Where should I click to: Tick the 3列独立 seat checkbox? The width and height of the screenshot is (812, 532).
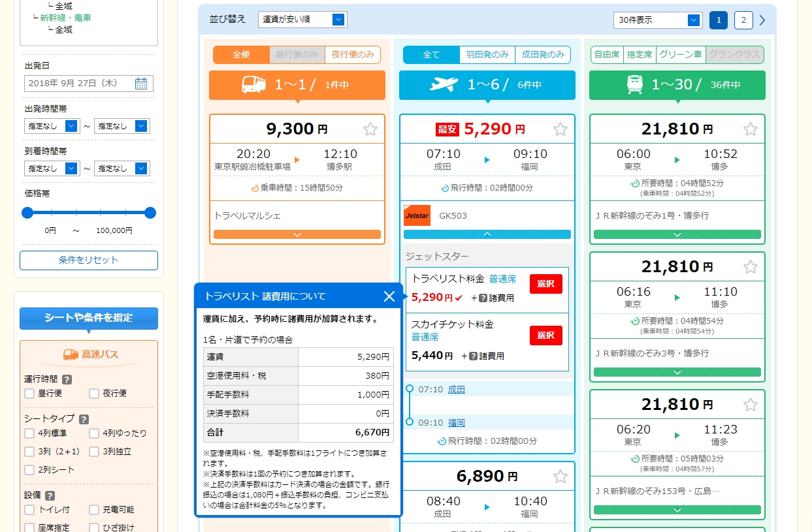tap(94, 452)
